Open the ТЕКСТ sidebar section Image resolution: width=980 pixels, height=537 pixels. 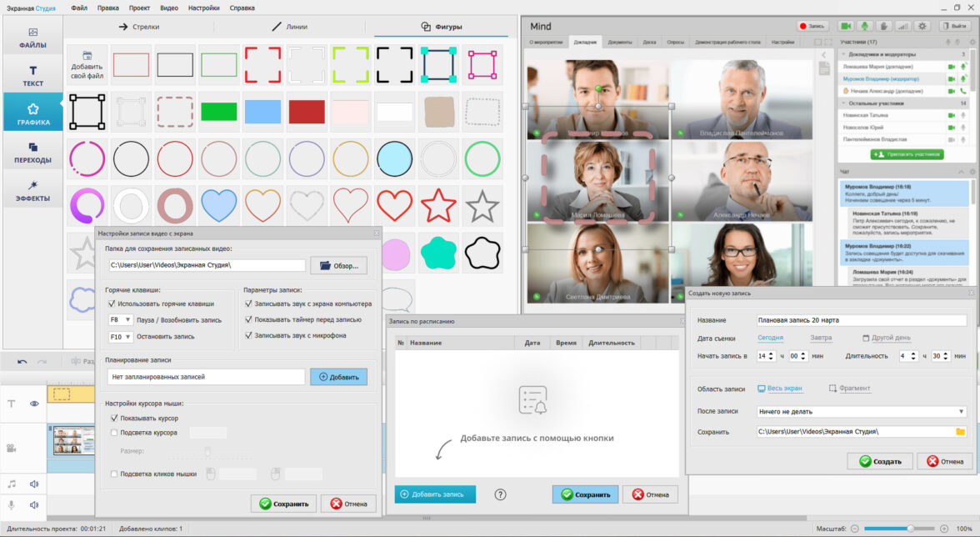point(32,76)
